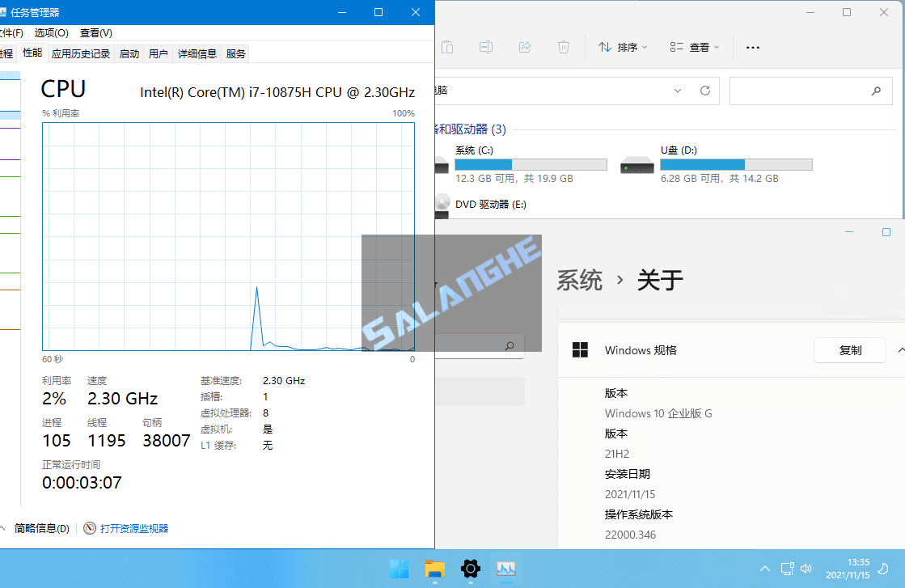Click the volume speaker icon in tray
The image size is (905, 588).
point(806,569)
